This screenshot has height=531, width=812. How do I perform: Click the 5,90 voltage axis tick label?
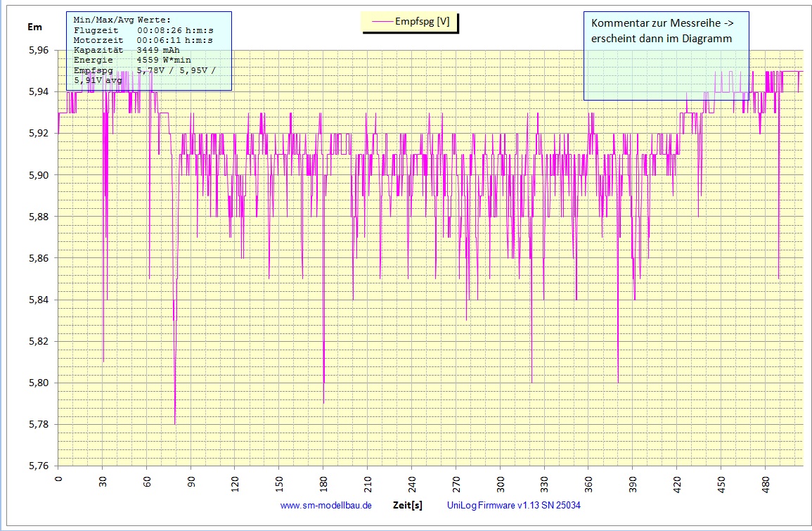tap(39, 175)
